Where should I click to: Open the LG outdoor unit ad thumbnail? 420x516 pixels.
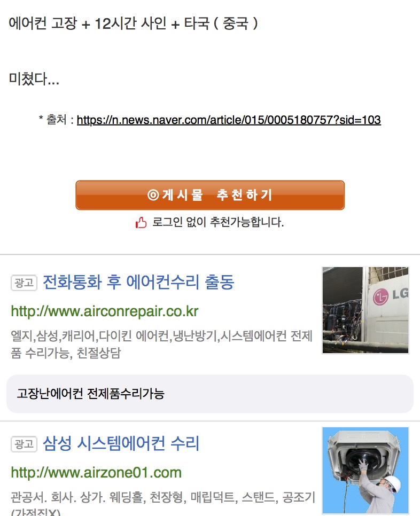point(365,310)
